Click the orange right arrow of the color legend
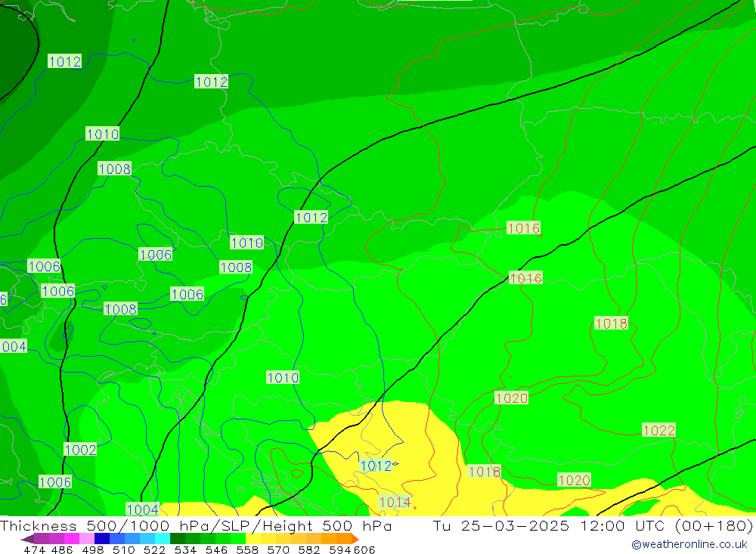Screen dimensions: 756x554 355,538
